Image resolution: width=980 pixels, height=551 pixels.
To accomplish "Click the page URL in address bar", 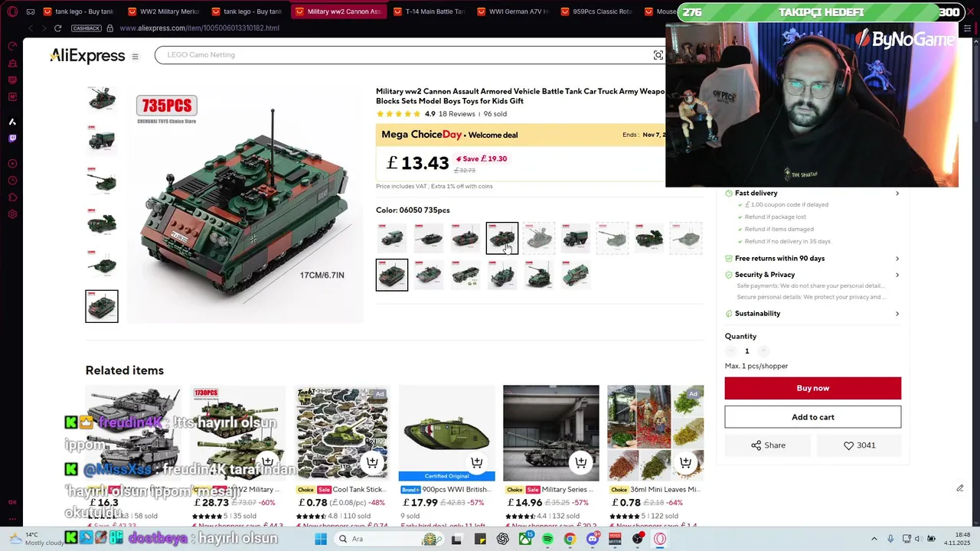I will 199,28.
